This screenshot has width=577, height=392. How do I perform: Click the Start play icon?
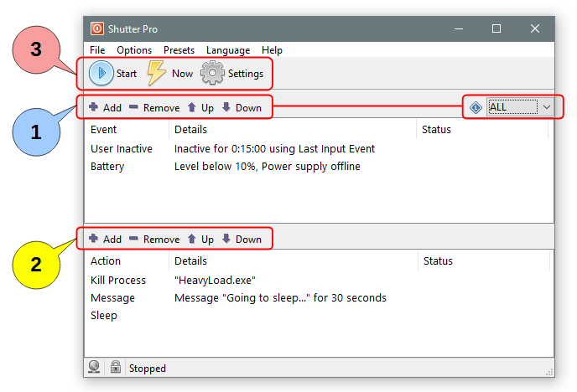(101, 74)
